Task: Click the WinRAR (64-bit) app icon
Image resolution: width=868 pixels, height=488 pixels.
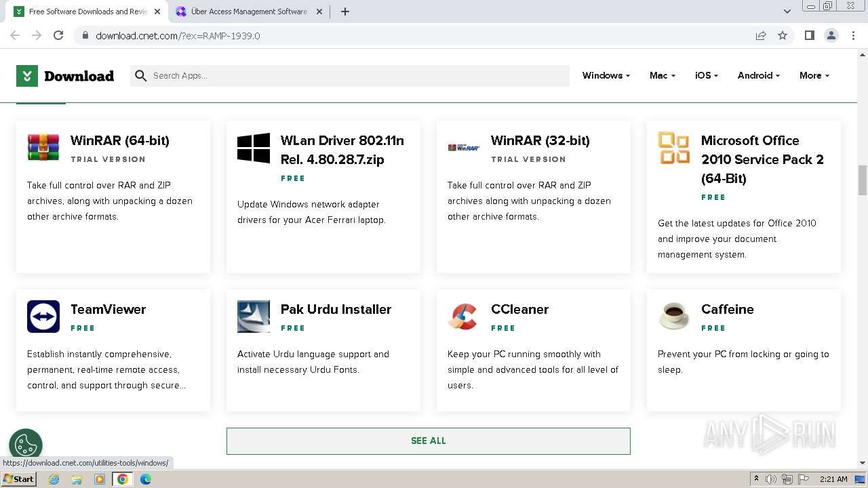Action: (x=43, y=147)
